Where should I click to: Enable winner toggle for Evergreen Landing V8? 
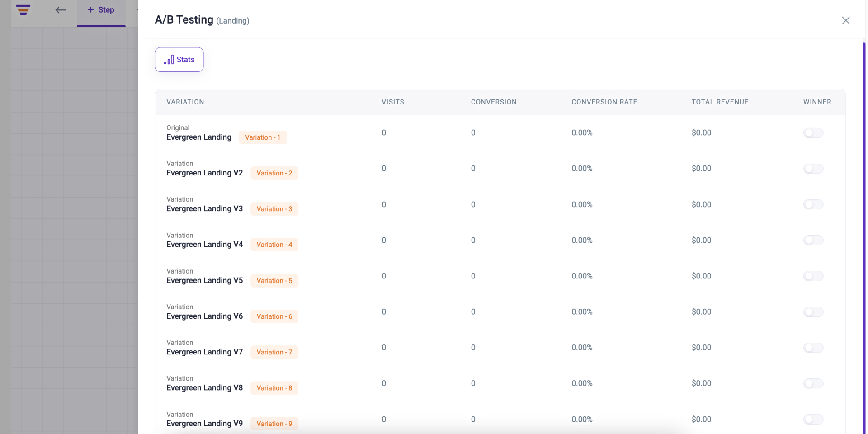coord(813,383)
